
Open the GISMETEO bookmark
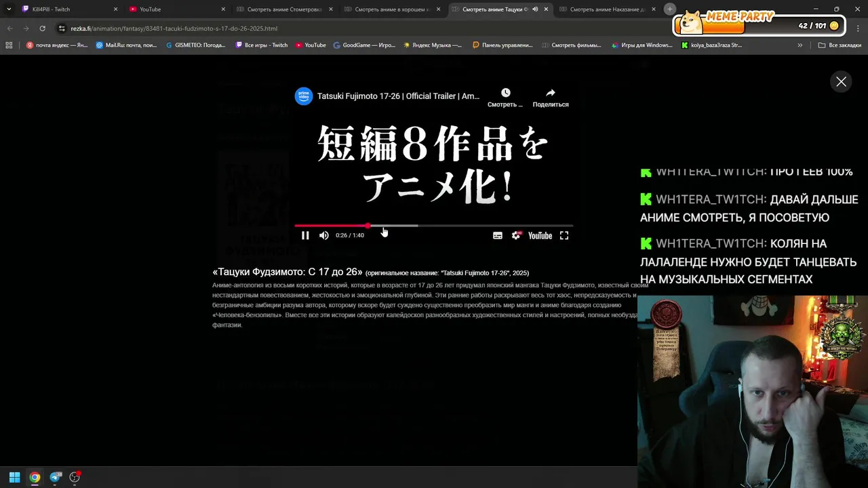click(196, 45)
